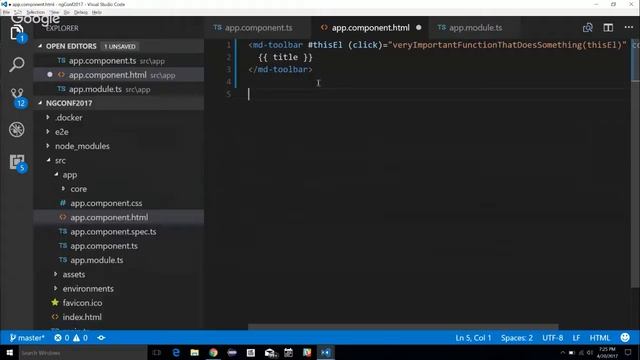Image resolution: width=640 pixels, height=360 pixels.
Task: Open the Action Center notifications icon
Action: (628, 353)
